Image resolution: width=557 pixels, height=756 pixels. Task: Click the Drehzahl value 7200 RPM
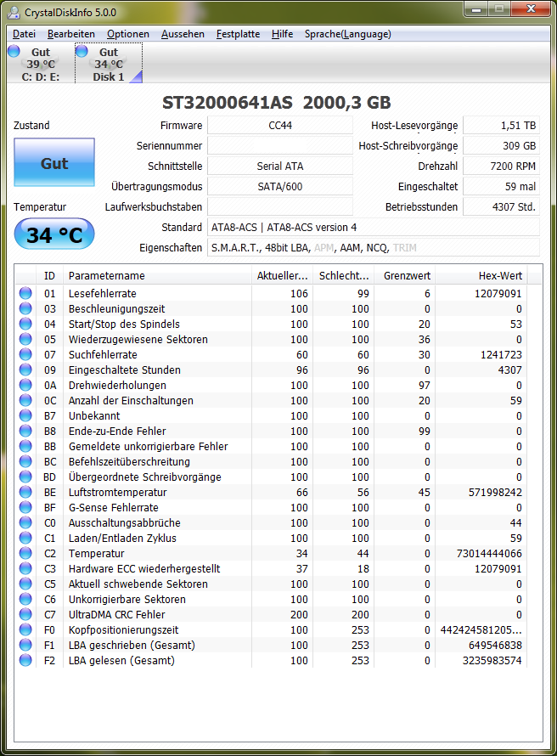pos(501,166)
